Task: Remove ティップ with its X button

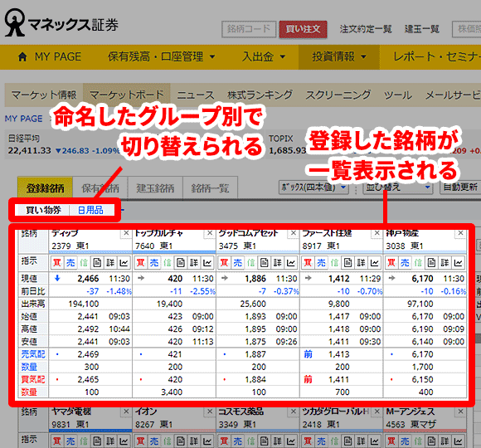Action: pos(126,233)
